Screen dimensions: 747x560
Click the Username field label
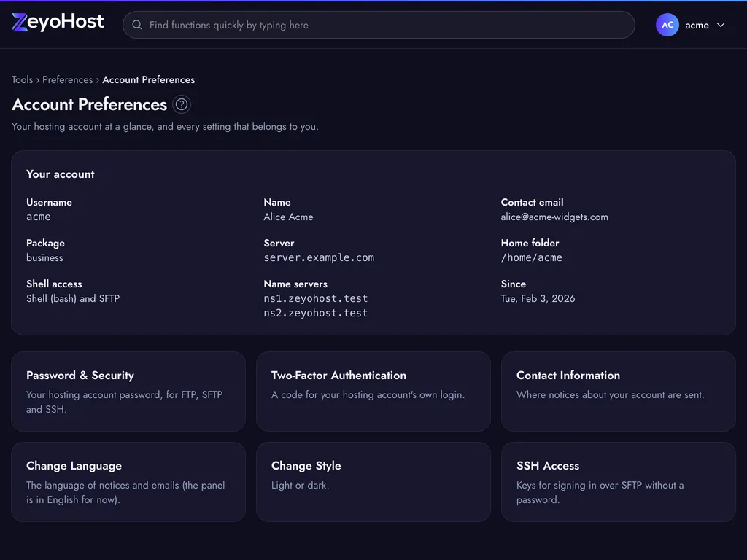(x=49, y=203)
